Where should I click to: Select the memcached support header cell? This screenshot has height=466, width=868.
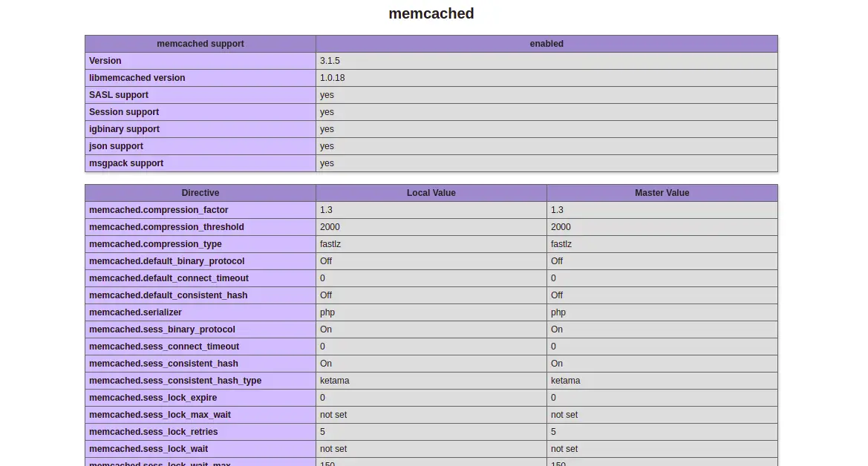(200, 44)
